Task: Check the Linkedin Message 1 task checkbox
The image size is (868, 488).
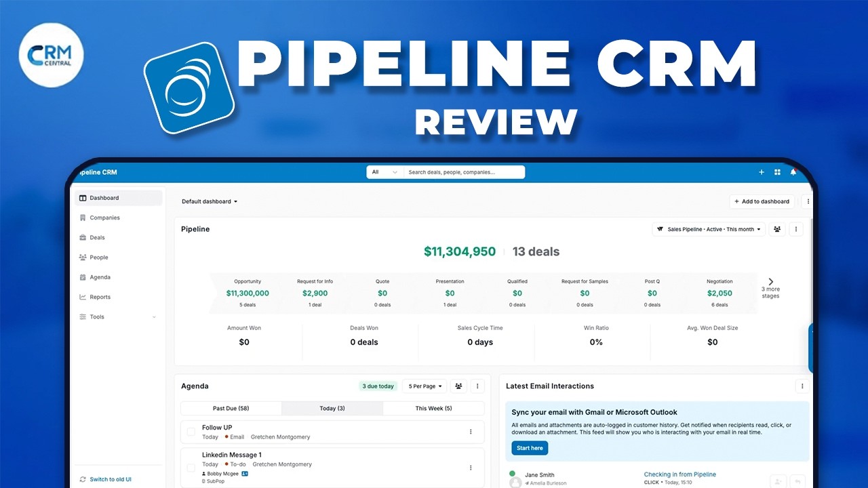Action: tap(191, 468)
